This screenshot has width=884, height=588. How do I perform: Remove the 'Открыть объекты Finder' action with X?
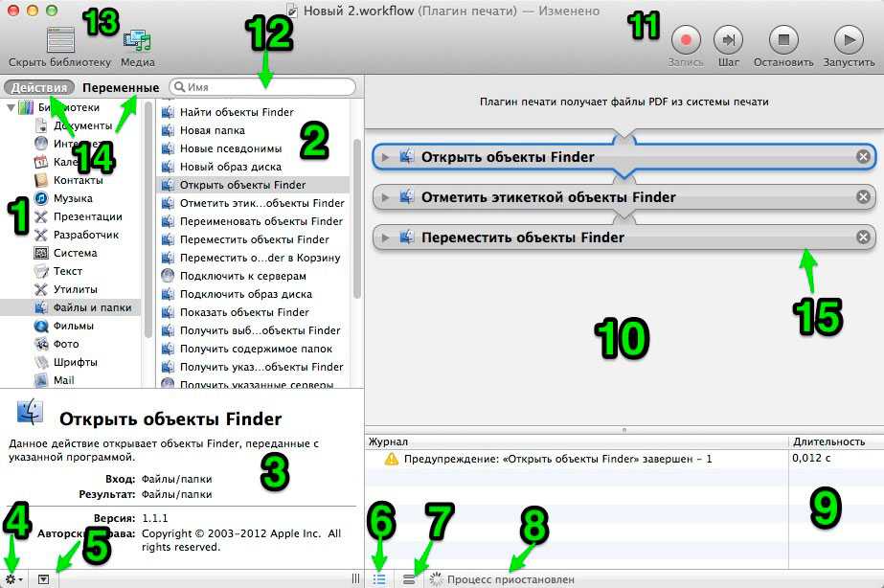(863, 157)
